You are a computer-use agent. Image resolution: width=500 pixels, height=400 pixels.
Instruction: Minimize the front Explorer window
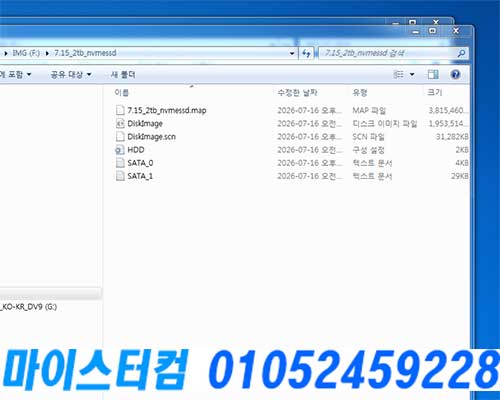pos(416,32)
